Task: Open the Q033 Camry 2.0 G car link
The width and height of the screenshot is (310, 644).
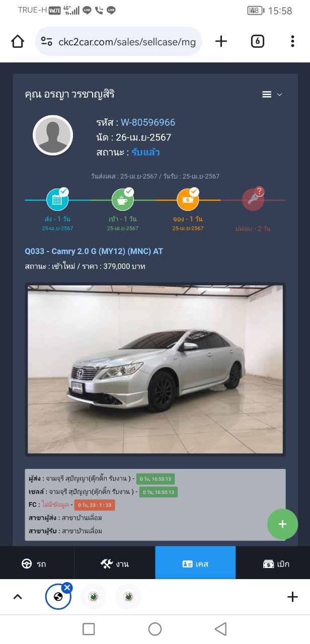Action: [x=94, y=251]
